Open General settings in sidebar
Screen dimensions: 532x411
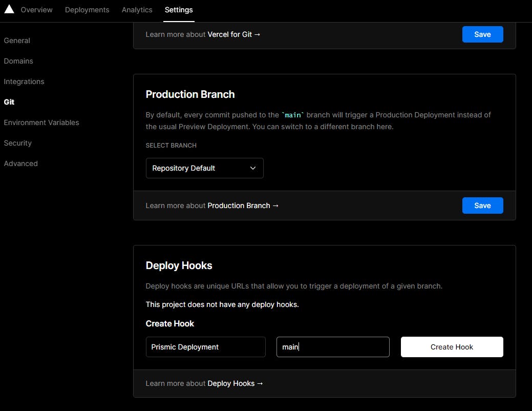tap(17, 40)
